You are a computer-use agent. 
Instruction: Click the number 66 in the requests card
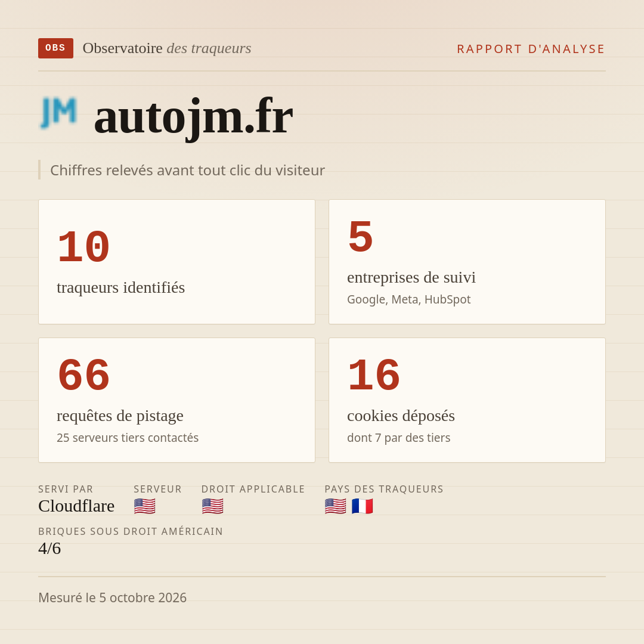[x=83, y=376]
